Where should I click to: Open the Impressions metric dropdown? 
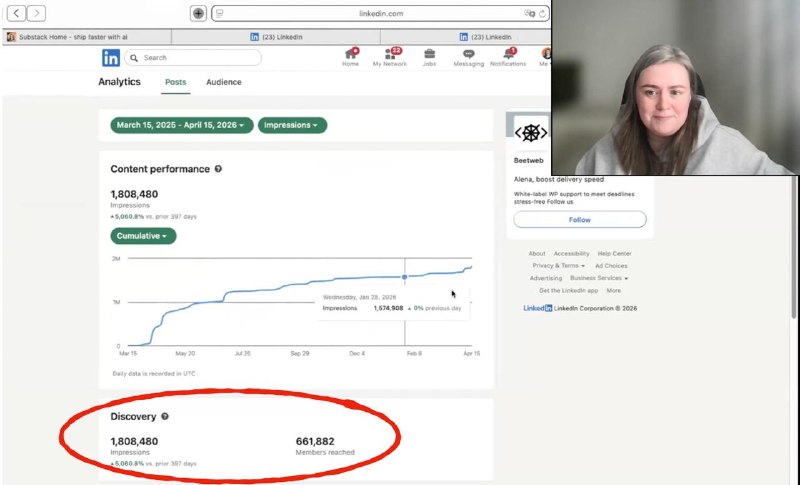(x=292, y=125)
